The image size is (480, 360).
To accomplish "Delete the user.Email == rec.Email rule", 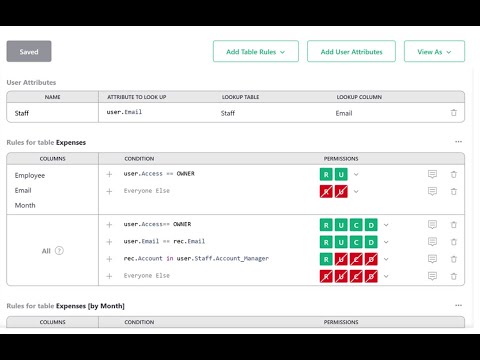I will point(454,242).
